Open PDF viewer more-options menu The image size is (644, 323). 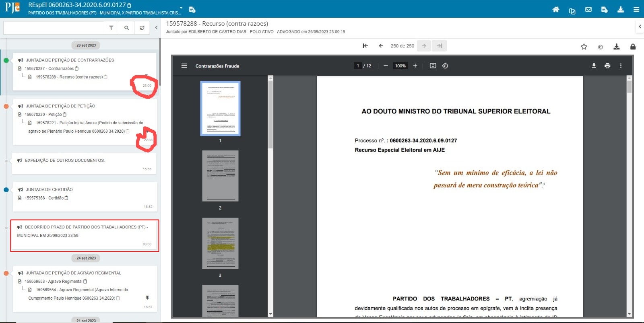pos(621,66)
